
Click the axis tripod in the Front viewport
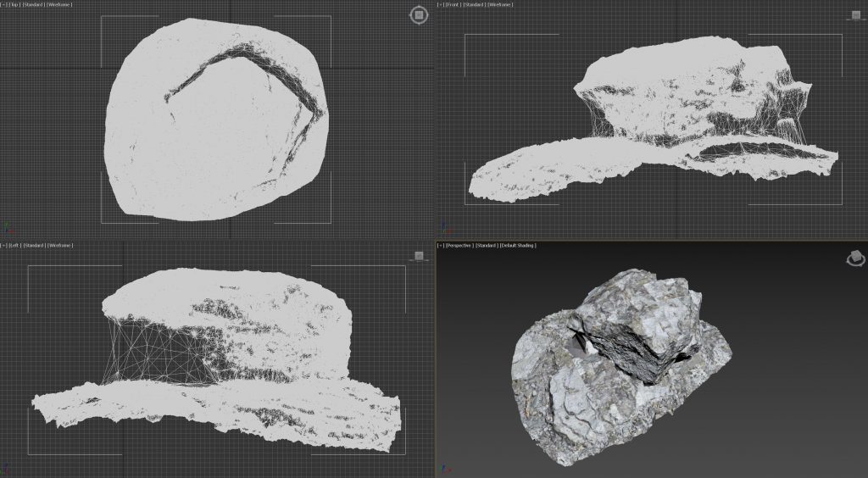pos(442,228)
